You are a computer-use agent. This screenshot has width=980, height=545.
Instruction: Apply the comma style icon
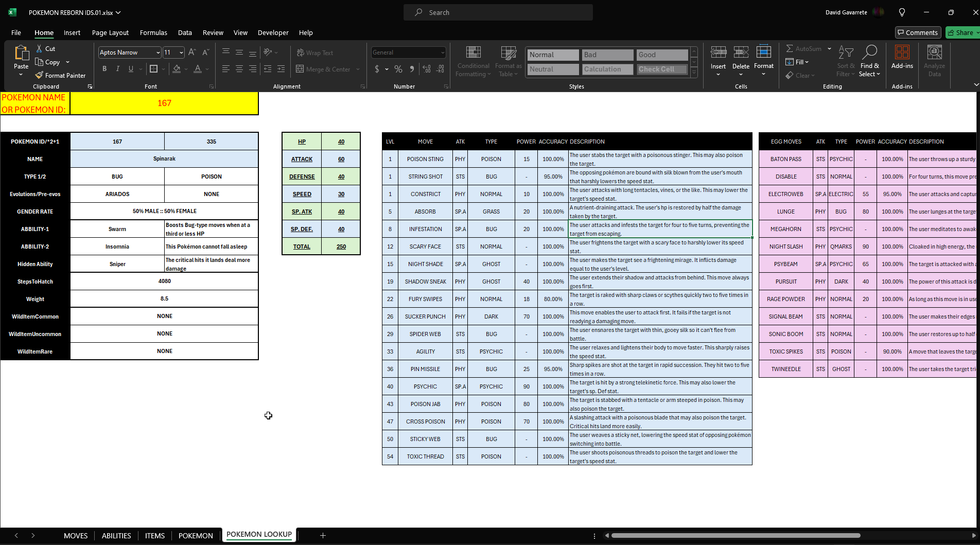(x=412, y=69)
